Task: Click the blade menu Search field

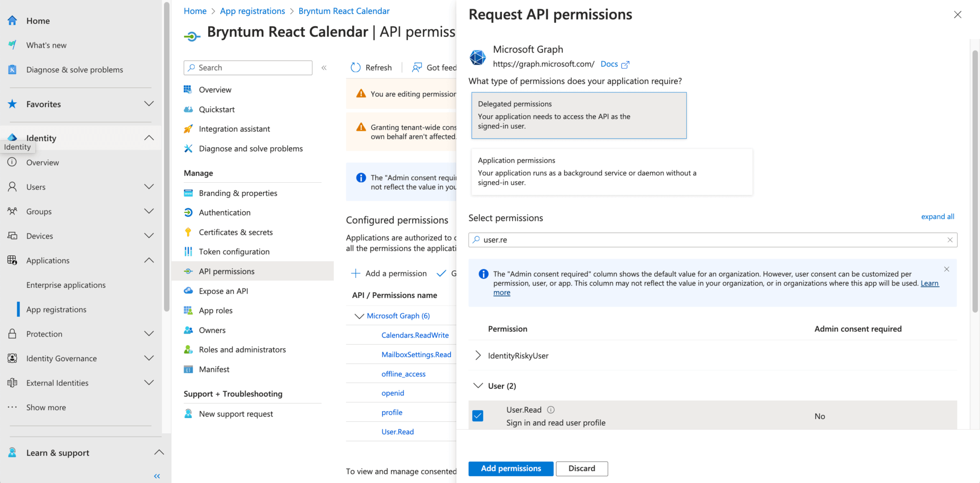Action: click(x=248, y=68)
